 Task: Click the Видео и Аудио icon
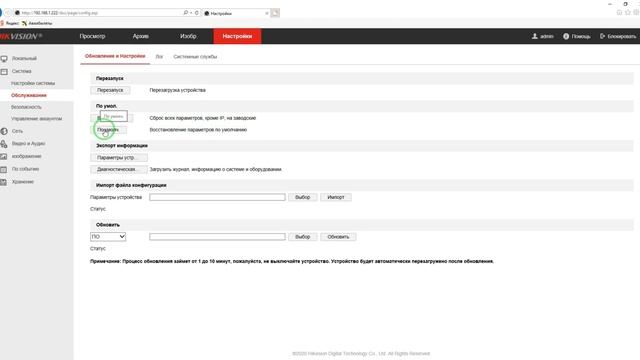pyautogui.click(x=4, y=144)
